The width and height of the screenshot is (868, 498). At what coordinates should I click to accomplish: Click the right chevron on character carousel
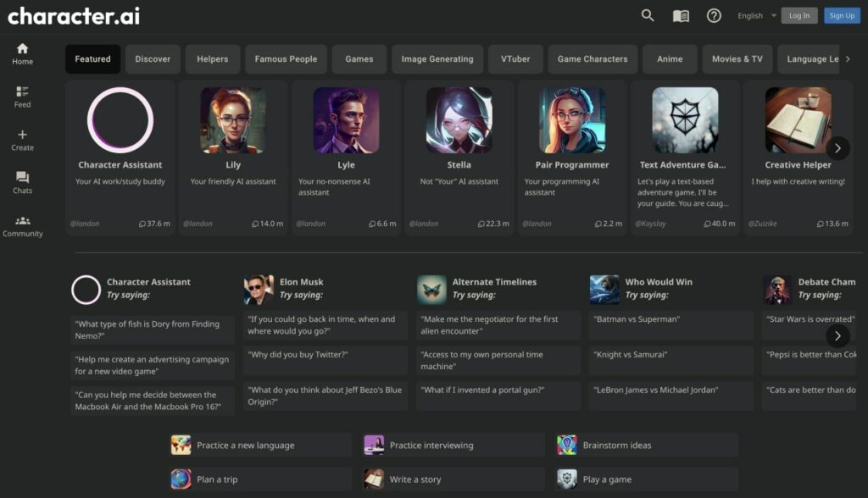click(x=837, y=147)
